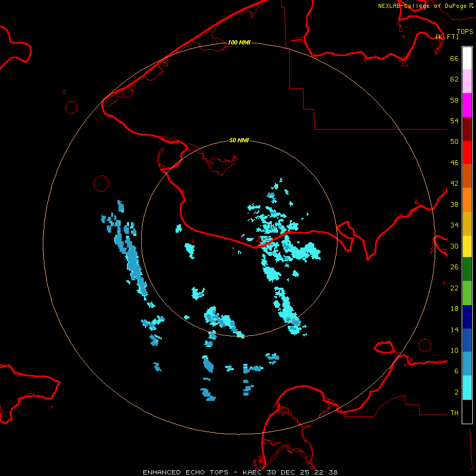Viewport: 476px width, 476px height.
Task: Click the dark orange legend band near 42
Action: [x=467, y=176]
